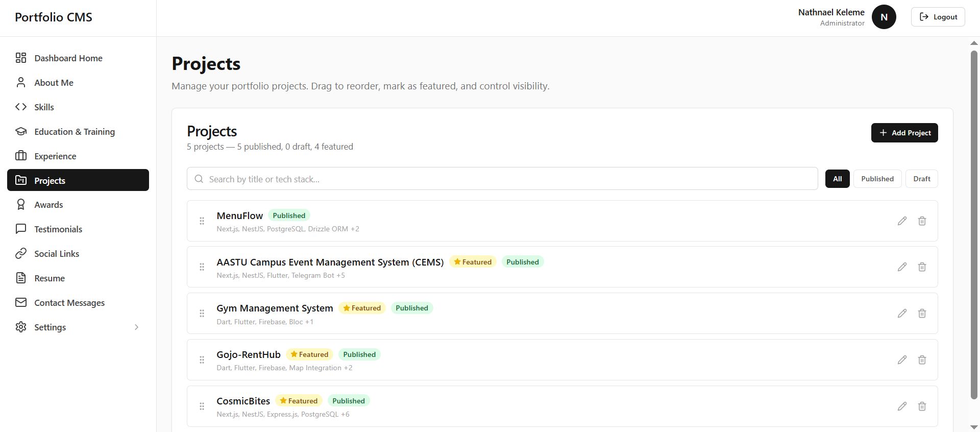The width and height of the screenshot is (980, 432).
Task: Click the CosmicBites reorder grip icon
Action: pos(202,406)
